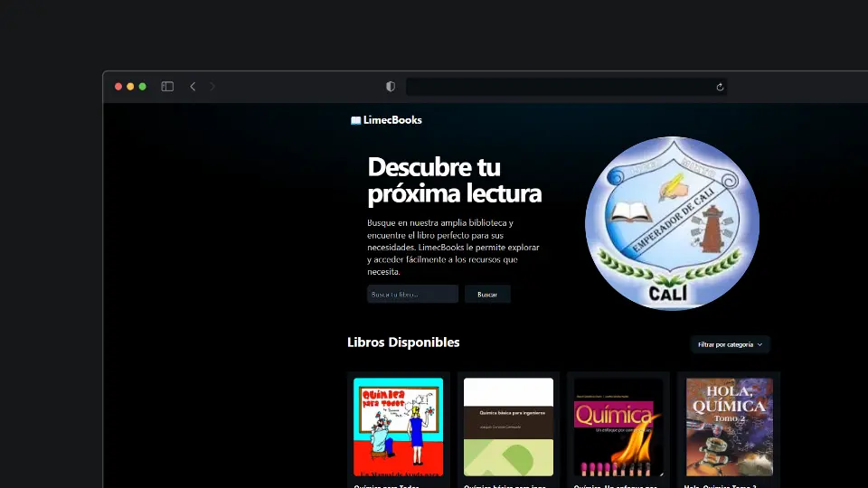Close the browser window with the red button
868x488 pixels.
click(x=118, y=87)
